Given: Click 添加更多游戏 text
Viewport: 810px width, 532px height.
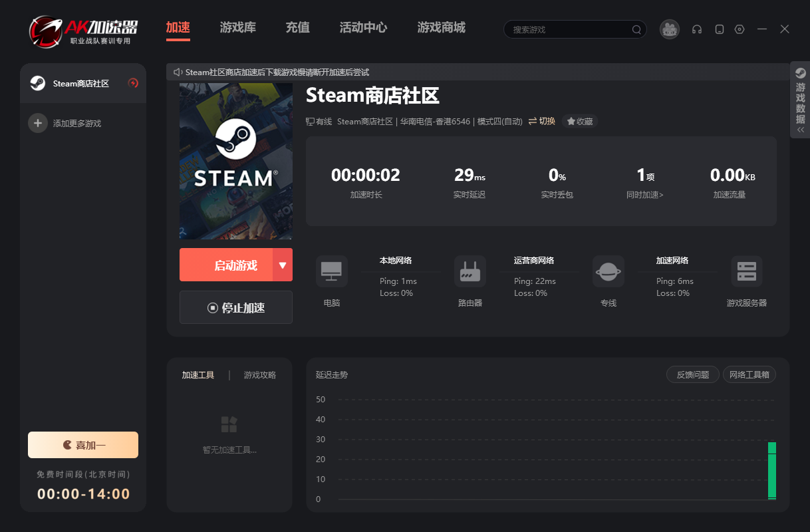Looking at the screenshot, I should pyautogui.click(x=77, y=124).
